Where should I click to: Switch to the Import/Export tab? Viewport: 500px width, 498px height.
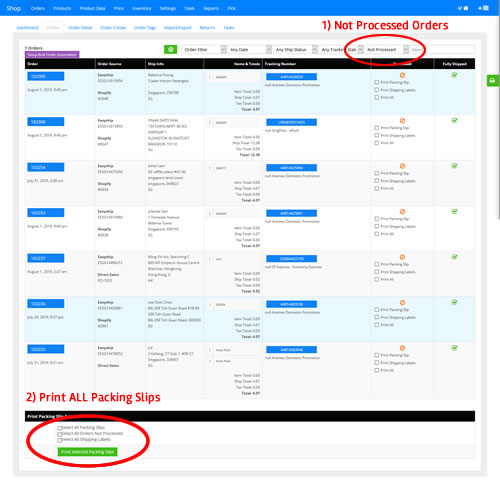178,28
